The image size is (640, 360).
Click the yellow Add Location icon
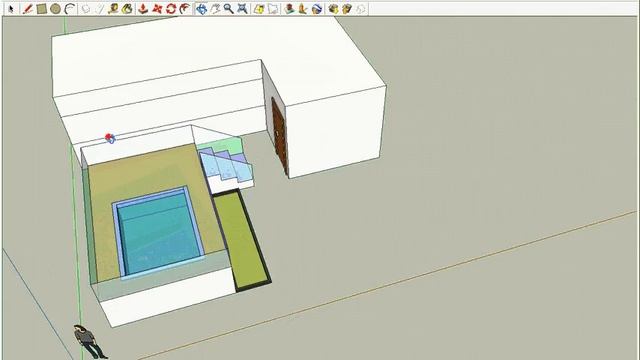[259, 9]
